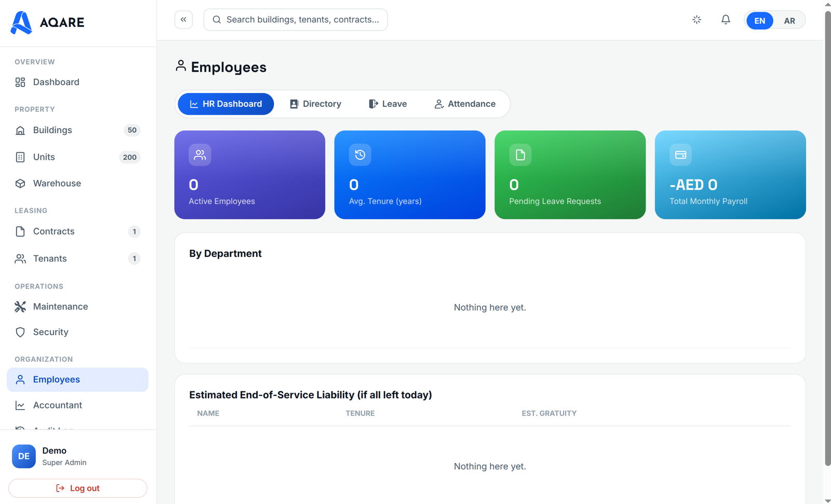The height and width of the screenshot is (504, 831).
Task: Click the -AED 0 payroll value
Action: 693,185
